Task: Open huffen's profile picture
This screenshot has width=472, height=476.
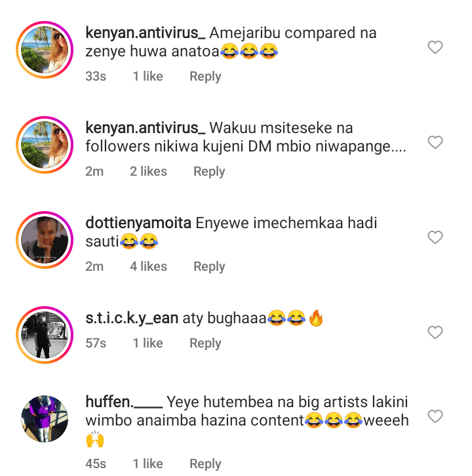Action: pos(45,420)
